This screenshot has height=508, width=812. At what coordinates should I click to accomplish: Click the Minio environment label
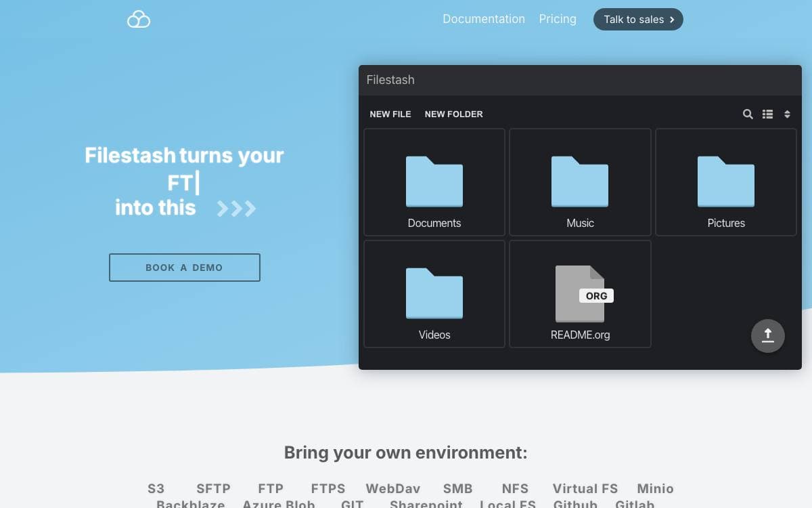click(x=655, y=488)
